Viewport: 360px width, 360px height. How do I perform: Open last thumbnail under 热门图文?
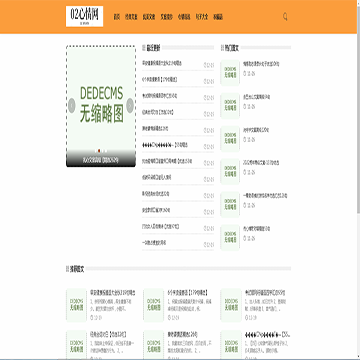point(230,237)
